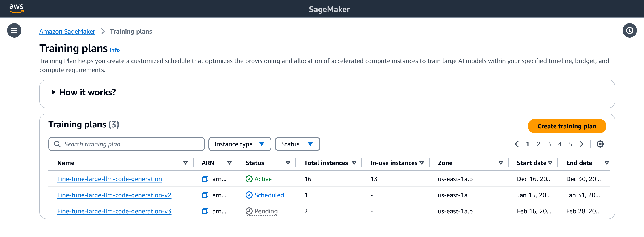
Task: Click Create training plan
Action: click(x=566, y=126)
